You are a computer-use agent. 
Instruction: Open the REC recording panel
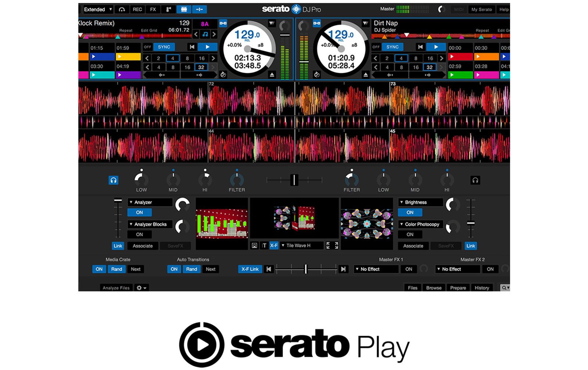[x=137, y=9]
